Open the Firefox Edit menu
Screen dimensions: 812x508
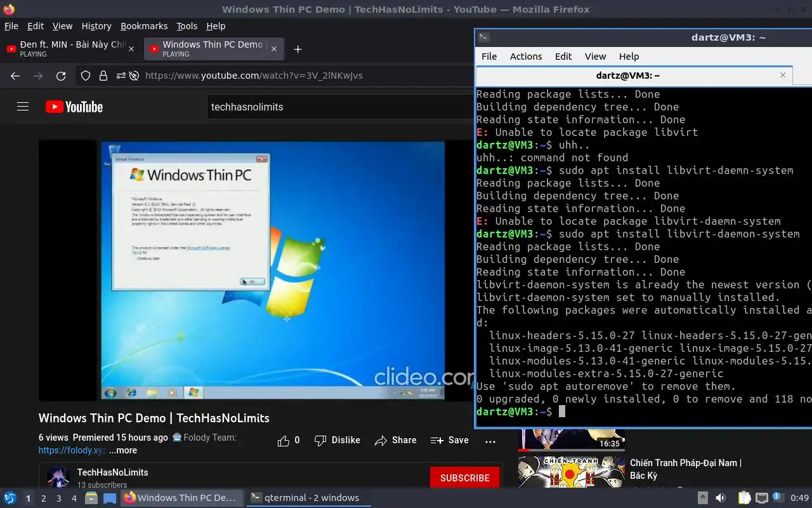click(x=36, y=26)
